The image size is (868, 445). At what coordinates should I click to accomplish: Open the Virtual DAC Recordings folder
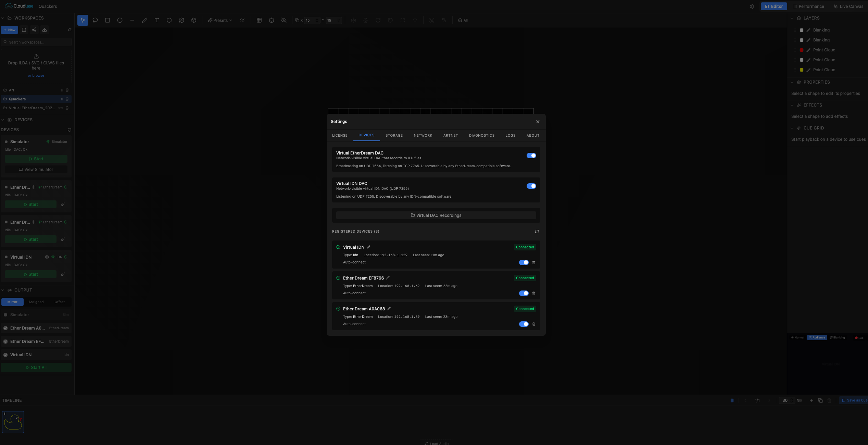[x=436, y=215]
